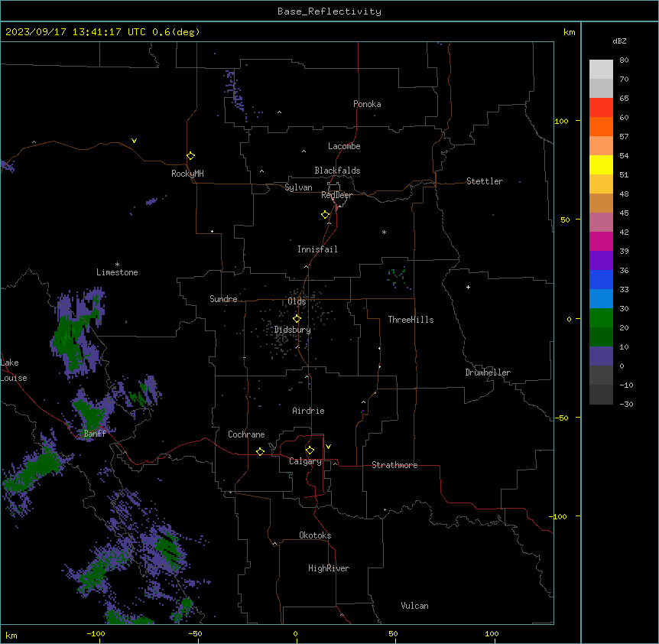Click the Vulcan label
659x644 pixels.
(414, 606)
